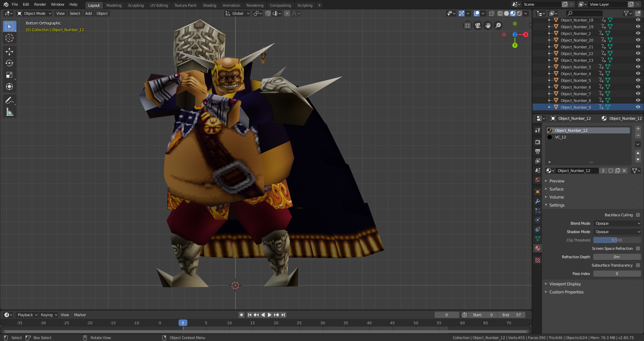Expand the Volume panel
The width and height of the screenshot is (644, 341).
pyautogui.click(x=556, y=197)
